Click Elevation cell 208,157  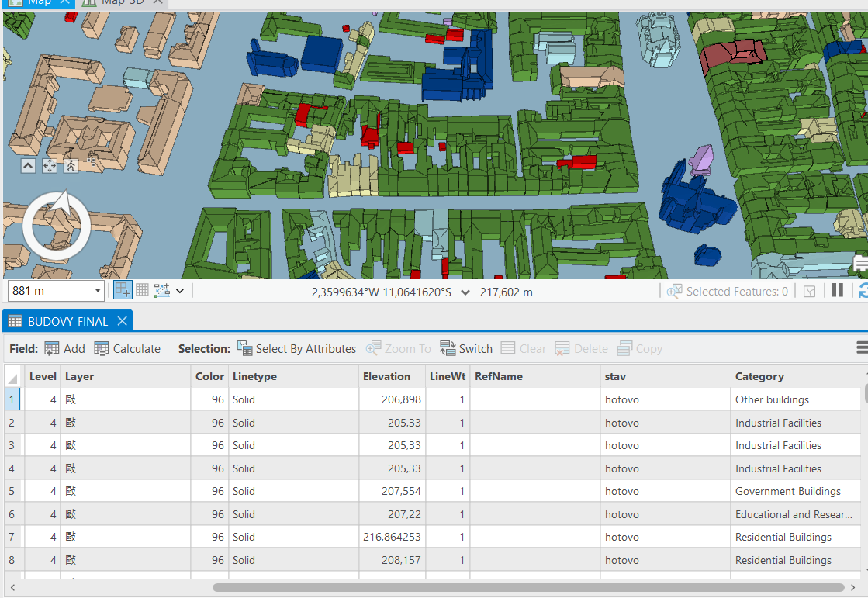coord(392,560)
